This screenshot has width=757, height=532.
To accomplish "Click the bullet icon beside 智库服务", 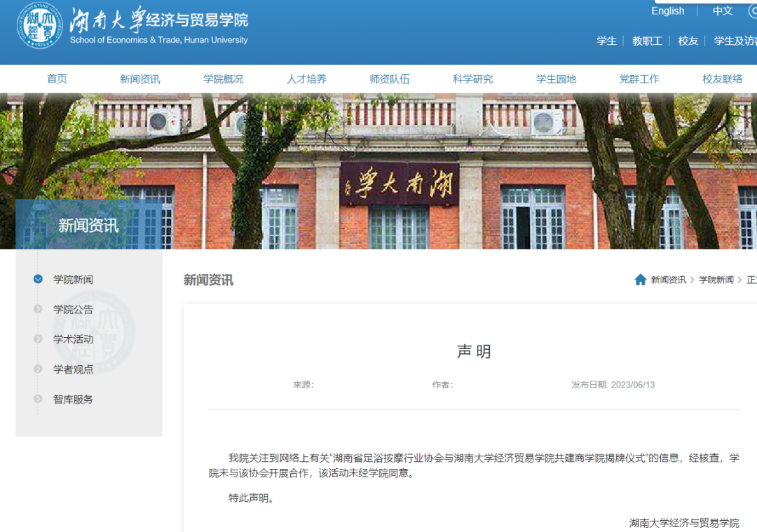I will 38,399.
